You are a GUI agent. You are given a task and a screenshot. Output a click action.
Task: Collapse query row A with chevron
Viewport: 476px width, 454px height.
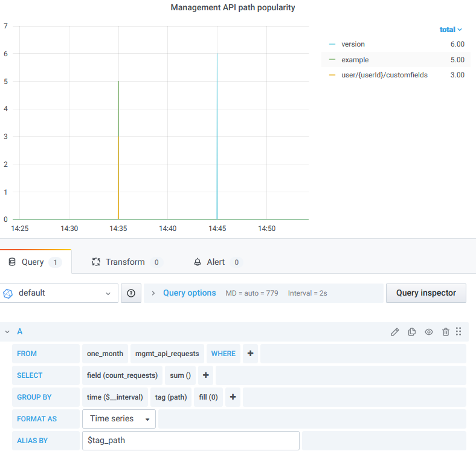click(7, 332)
